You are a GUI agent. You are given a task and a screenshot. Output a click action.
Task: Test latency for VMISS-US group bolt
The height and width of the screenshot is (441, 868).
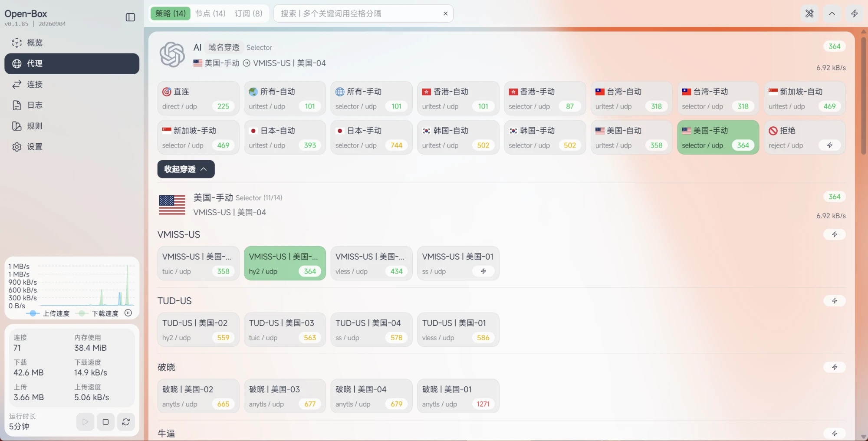835,234
